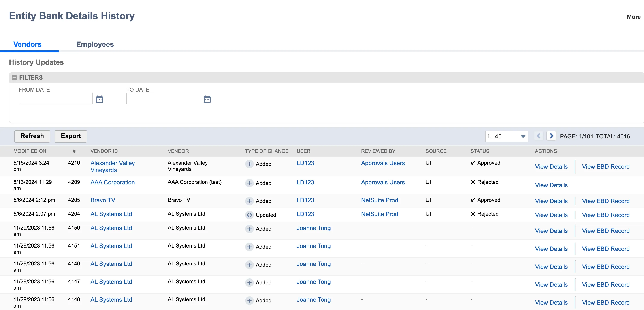Image resolution: width=644 pixels, height=310 pixels.
Task: Click View EBD Record in row 4148
Action: click(x=606, y=303)
